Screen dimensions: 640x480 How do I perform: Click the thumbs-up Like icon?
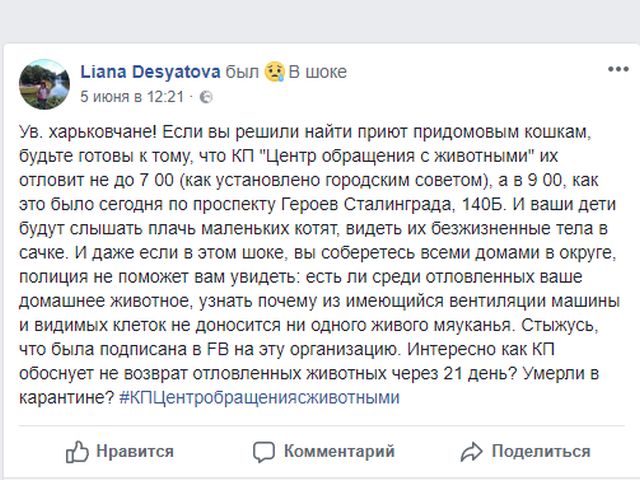point(78,452)
